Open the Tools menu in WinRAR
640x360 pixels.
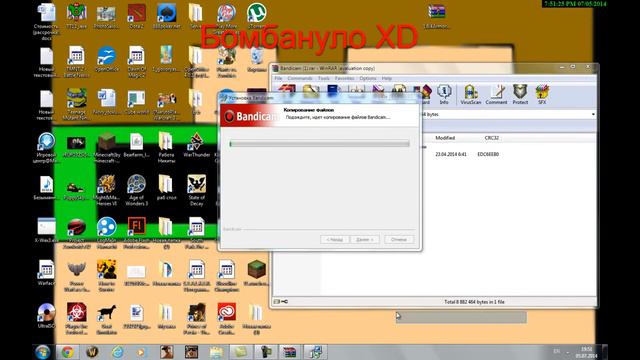click(x=323, y=78)
